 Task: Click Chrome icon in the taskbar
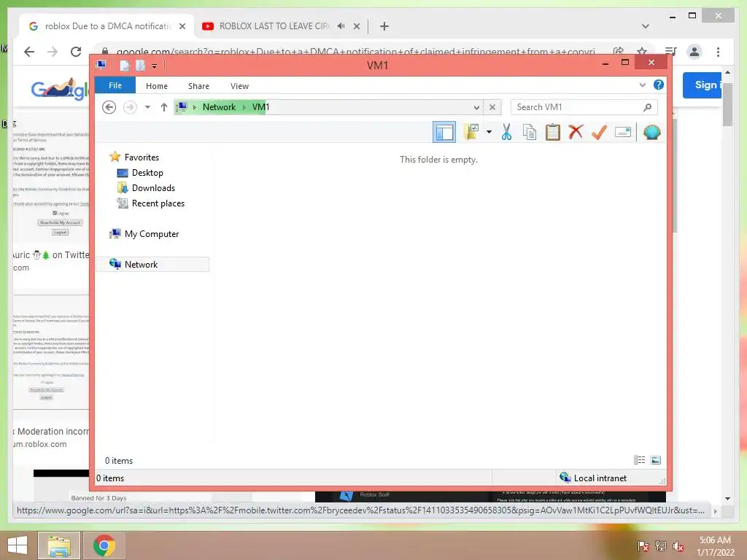pos(104,545)
